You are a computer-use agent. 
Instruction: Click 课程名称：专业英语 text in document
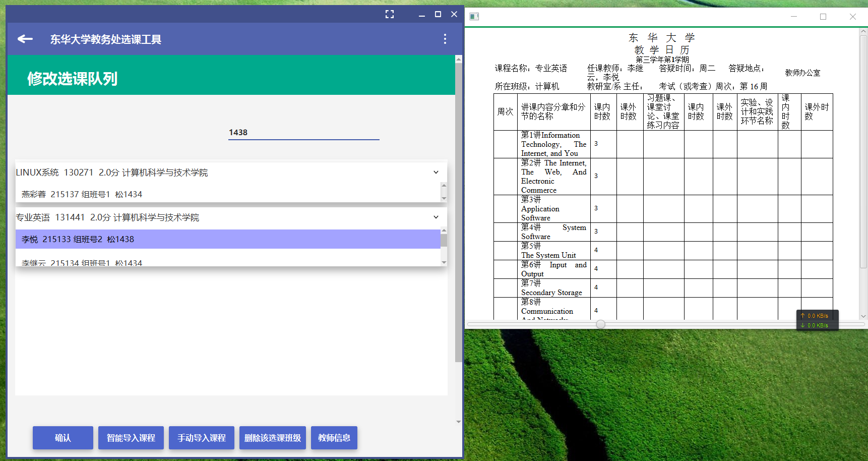pyautogui.click(x=531, y=68)
